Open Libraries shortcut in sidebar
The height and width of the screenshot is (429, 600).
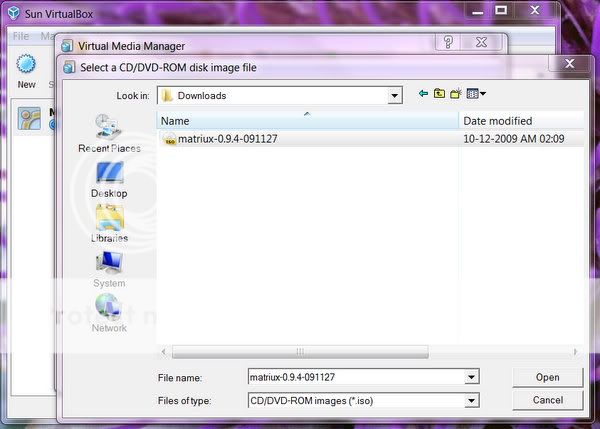(109, 223)
